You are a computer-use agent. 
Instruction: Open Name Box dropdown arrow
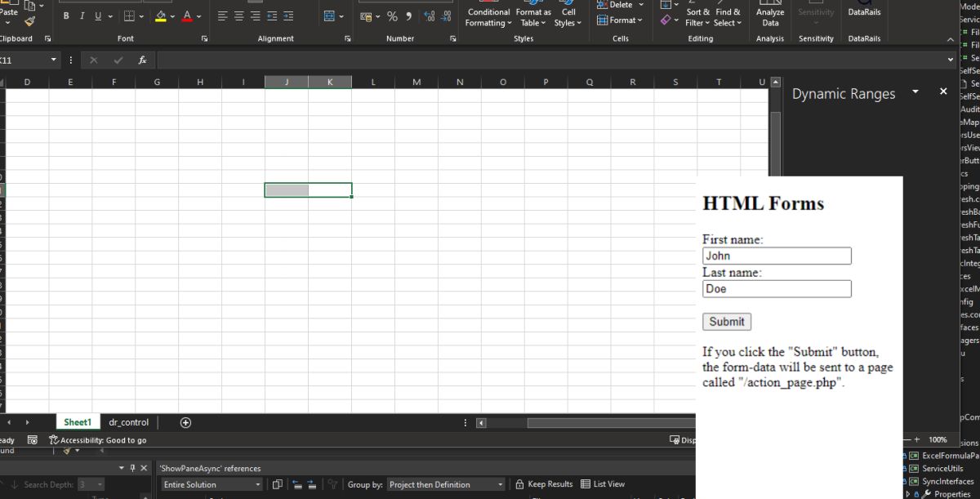pyautogui.click(x=54, y=60)
